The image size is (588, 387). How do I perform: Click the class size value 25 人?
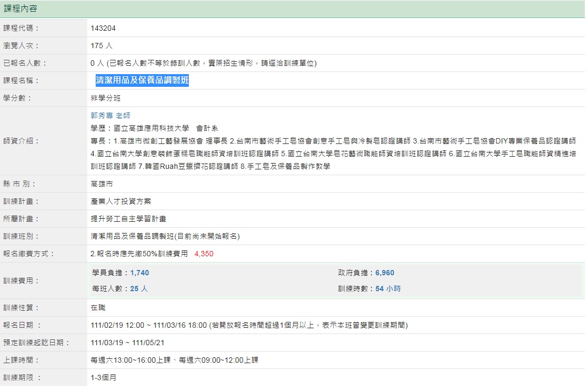pyautogui.click(x=139, y=289)
